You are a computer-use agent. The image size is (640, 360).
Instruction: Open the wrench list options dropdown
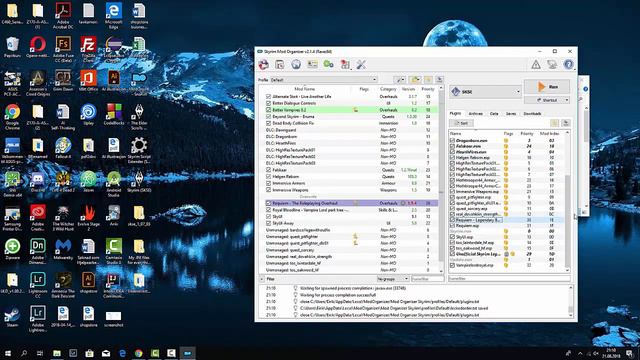pos(400,80)
